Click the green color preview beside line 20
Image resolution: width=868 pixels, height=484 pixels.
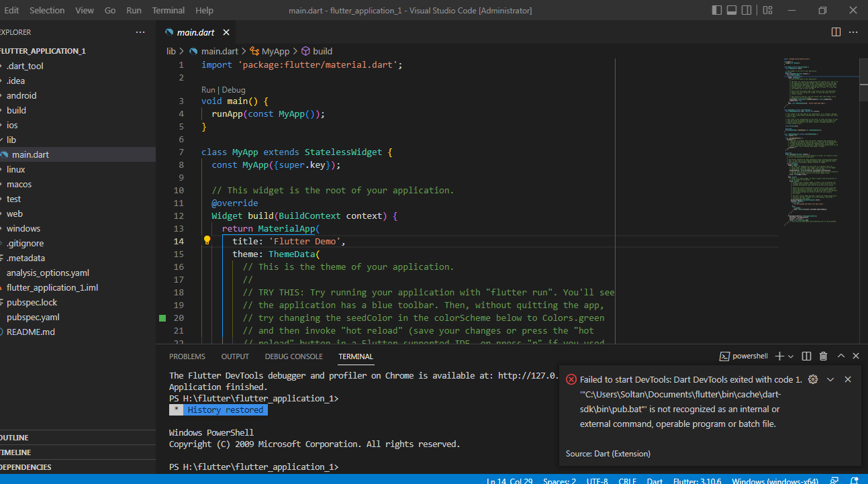tap(162, 318)
